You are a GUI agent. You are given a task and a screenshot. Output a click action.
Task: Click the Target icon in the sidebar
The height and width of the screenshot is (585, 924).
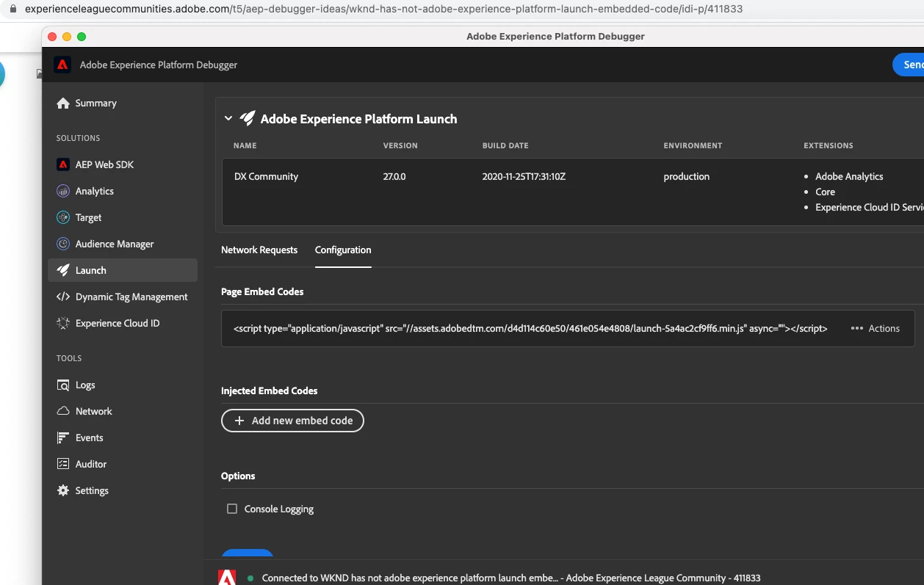[63, 218]
